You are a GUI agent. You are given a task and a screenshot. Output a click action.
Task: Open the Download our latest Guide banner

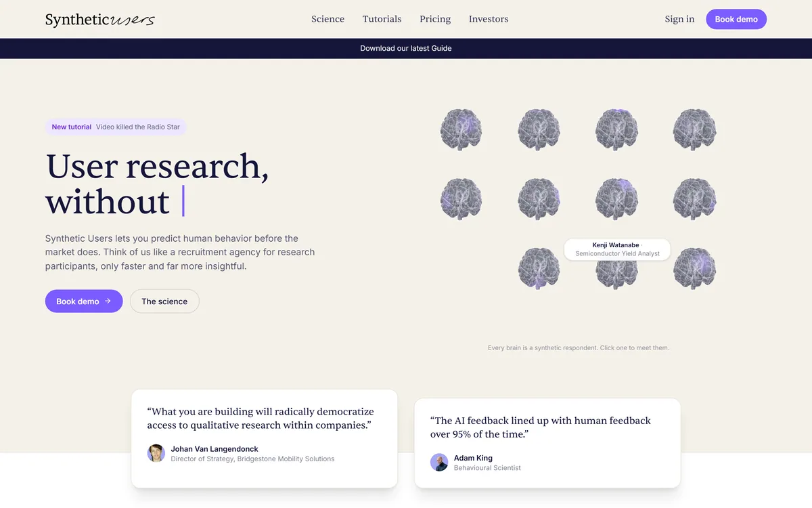[x=406, y=48]
